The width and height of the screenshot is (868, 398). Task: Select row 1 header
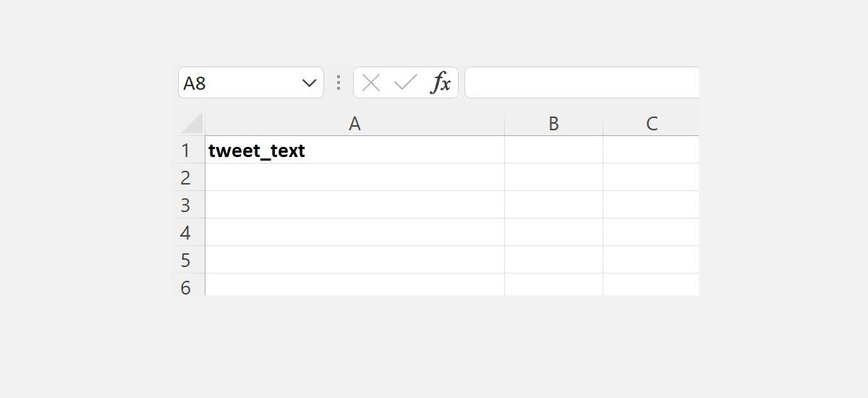pyautogui.click(x=186, y=151)
